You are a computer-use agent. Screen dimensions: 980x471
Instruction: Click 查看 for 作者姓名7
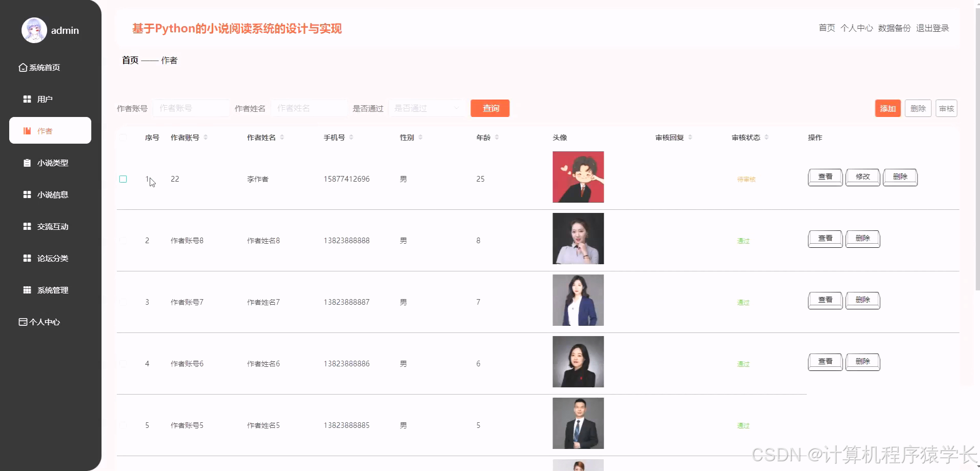coord(825,300)
